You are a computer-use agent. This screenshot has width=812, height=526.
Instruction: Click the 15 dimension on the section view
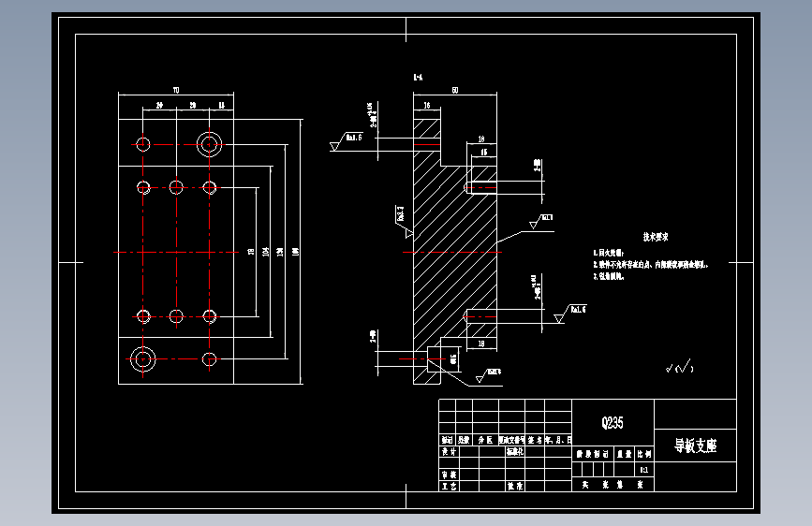483,153
